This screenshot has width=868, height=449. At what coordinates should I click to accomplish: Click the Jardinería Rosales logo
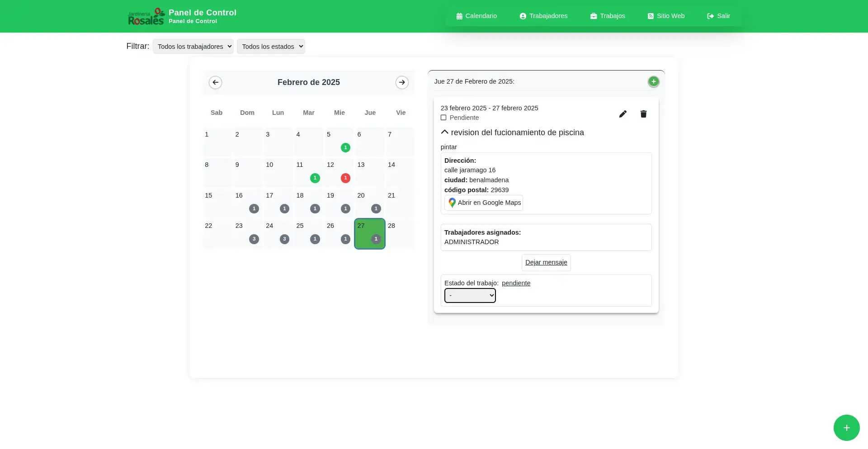tap(146, 16)
